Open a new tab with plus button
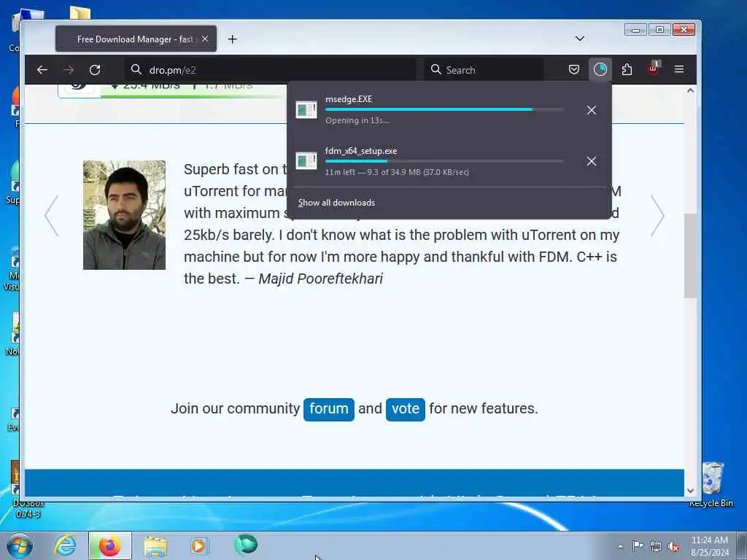This screenshot has width=747, height=560. [x=233, y=39]
